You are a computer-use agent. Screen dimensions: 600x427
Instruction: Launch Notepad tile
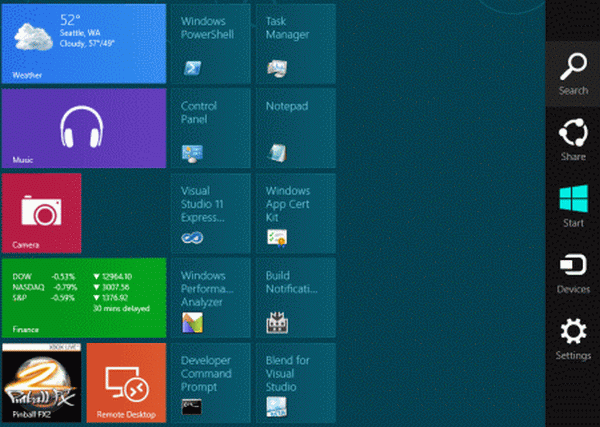tap(296, 128)
